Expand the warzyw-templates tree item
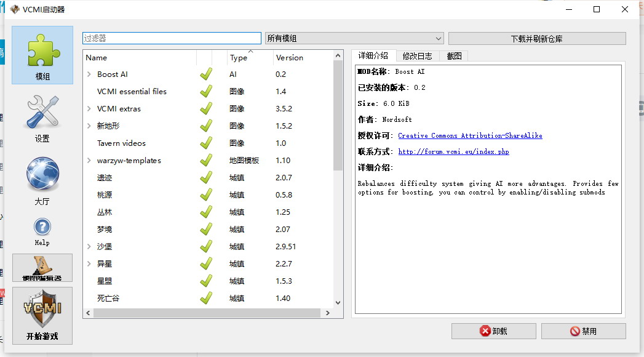644x357 pixels. [x=89, y=161]
